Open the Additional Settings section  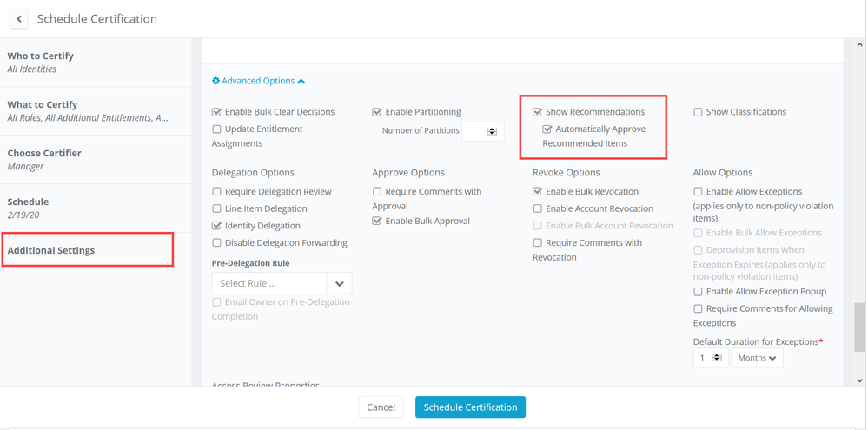(x=51, y=250)
